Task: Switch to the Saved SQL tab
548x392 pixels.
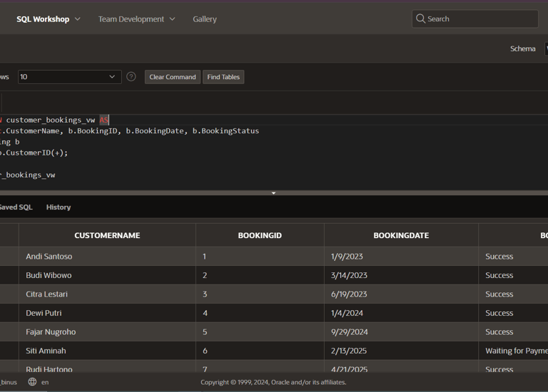Action: (x=16, y=207)
